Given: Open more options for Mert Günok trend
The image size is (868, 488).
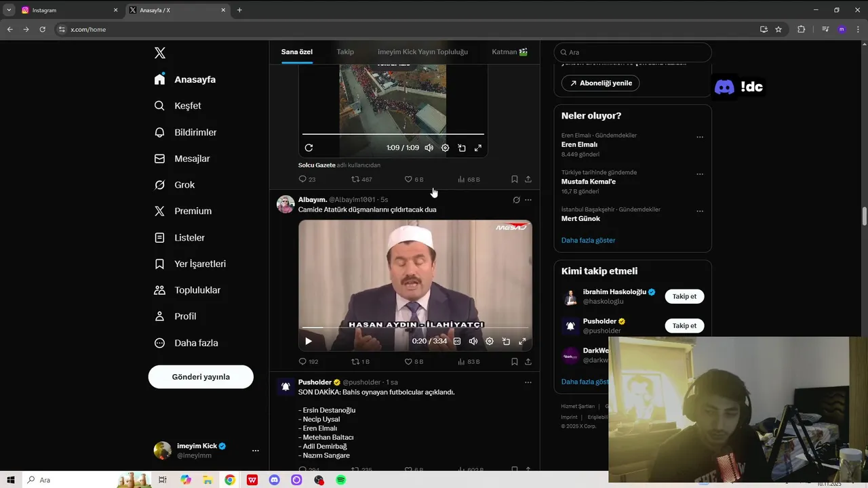Looking at the screenshot, I should point(700,211).
